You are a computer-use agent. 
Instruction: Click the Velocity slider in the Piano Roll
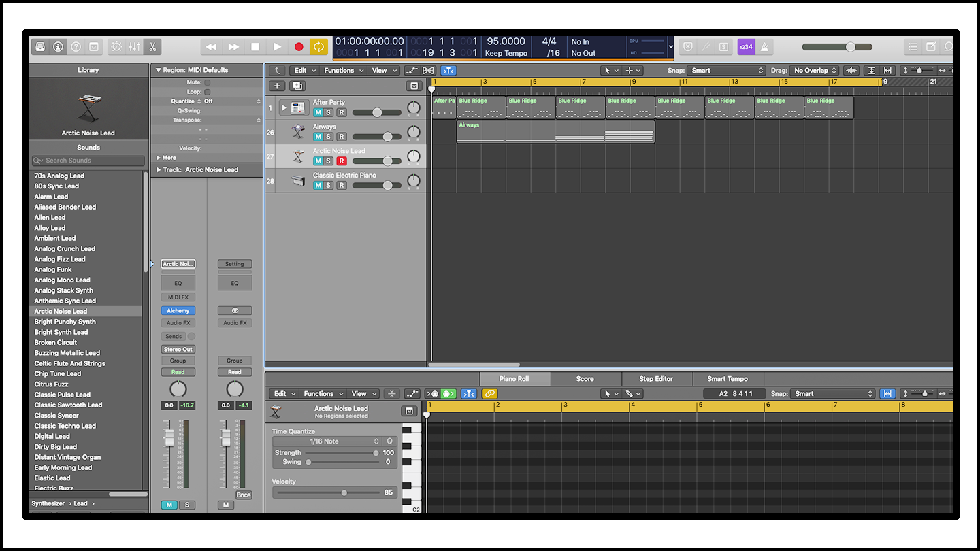[327, 492]
